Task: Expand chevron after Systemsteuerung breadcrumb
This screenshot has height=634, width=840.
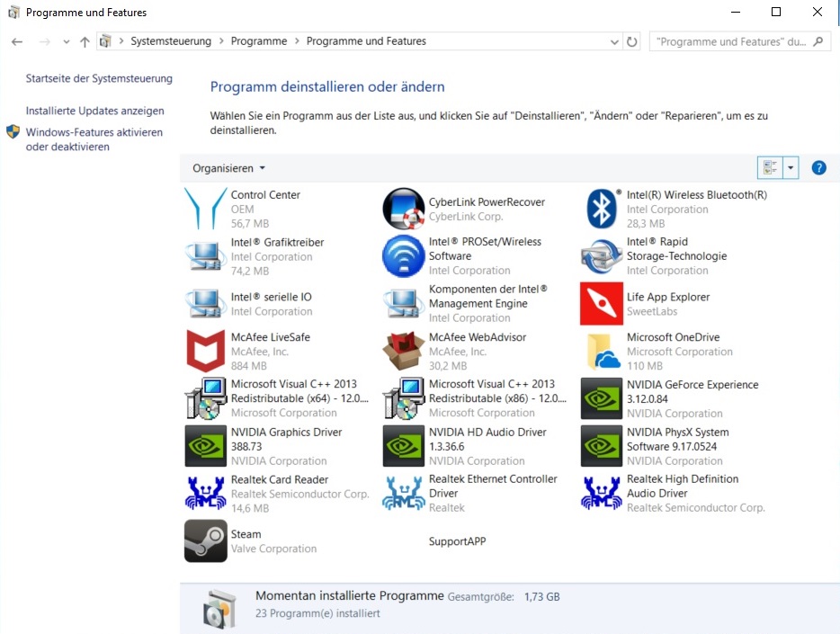Action: (x=221, y=41)
